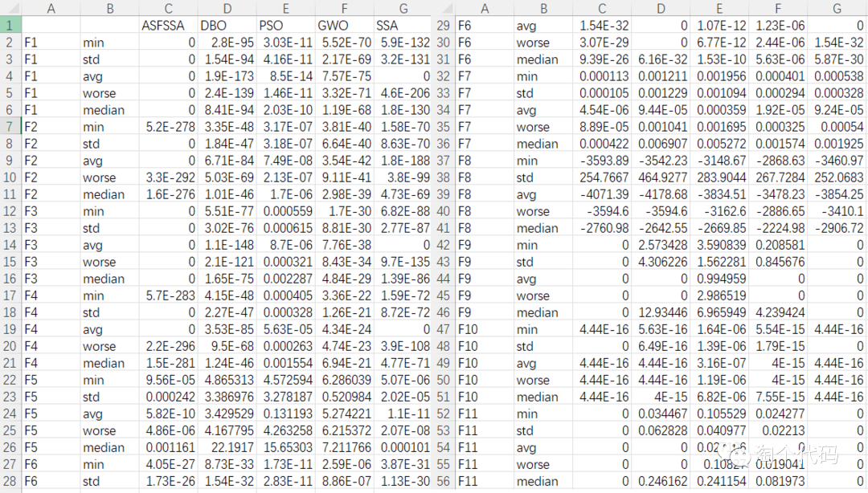Select cell with value 0.000559

click(x=285, y=211)
